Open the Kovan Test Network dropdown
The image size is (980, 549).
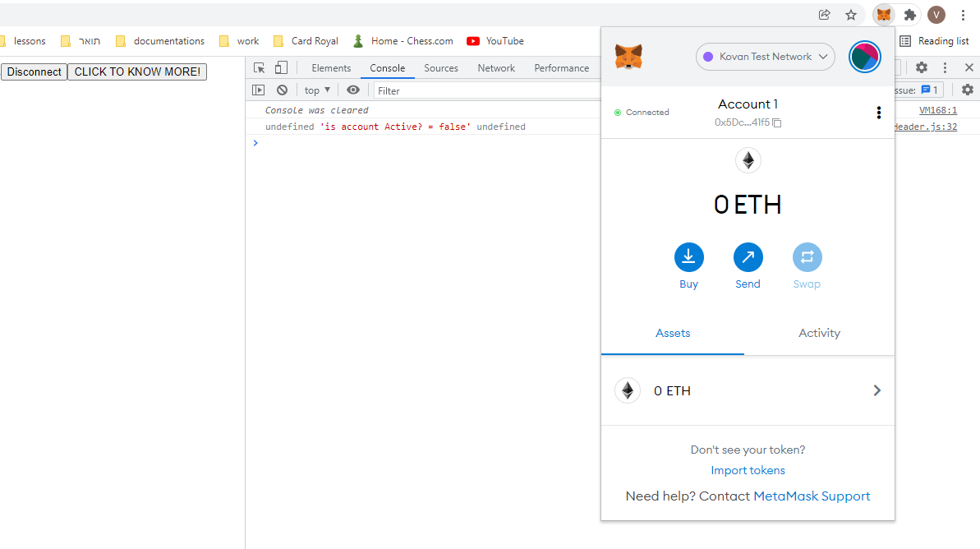tap(766, 57)
